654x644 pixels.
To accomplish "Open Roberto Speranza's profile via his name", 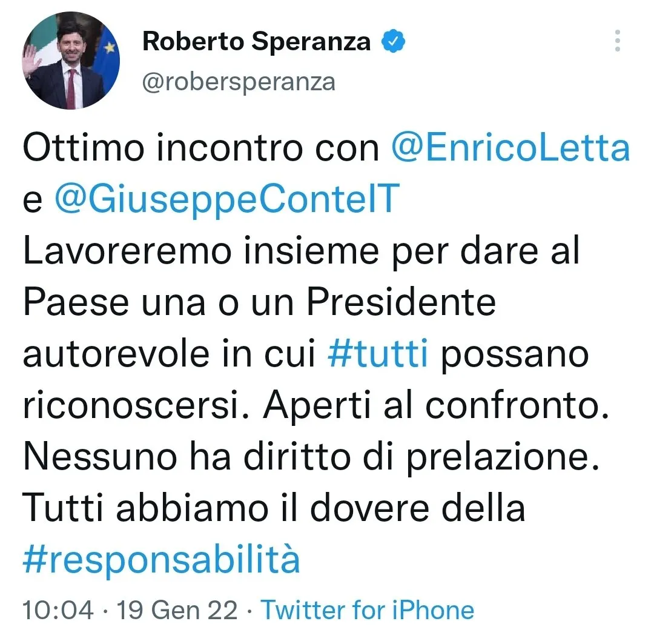I will click(x=256, y=41).
